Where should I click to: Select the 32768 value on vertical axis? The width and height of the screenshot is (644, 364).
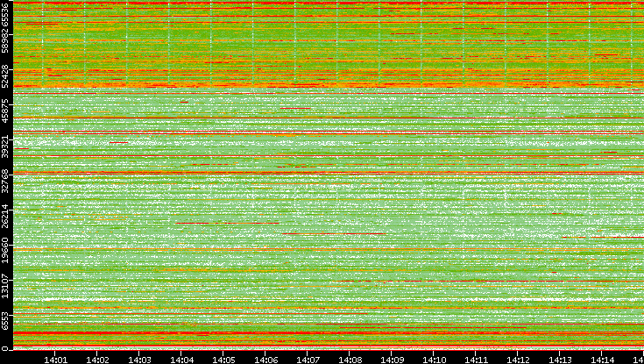click(x=5, y=180)
